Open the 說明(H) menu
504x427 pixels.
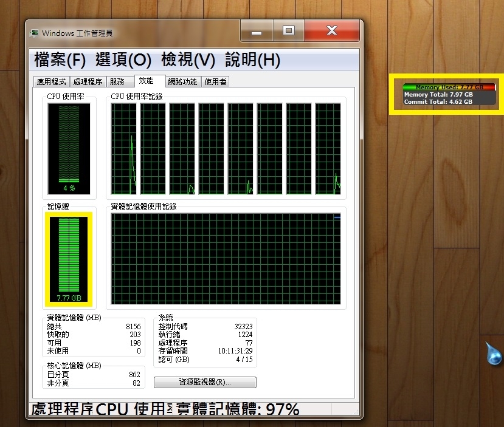[253, 60]
